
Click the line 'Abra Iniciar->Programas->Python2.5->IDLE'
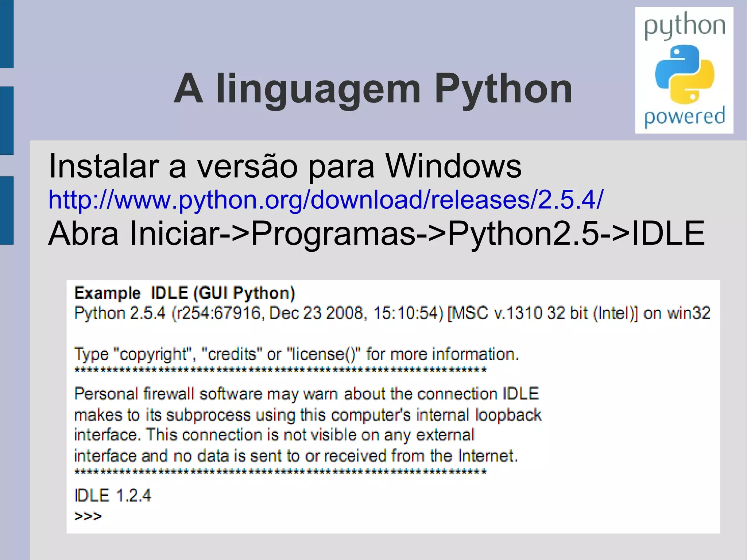coord(376,234)
